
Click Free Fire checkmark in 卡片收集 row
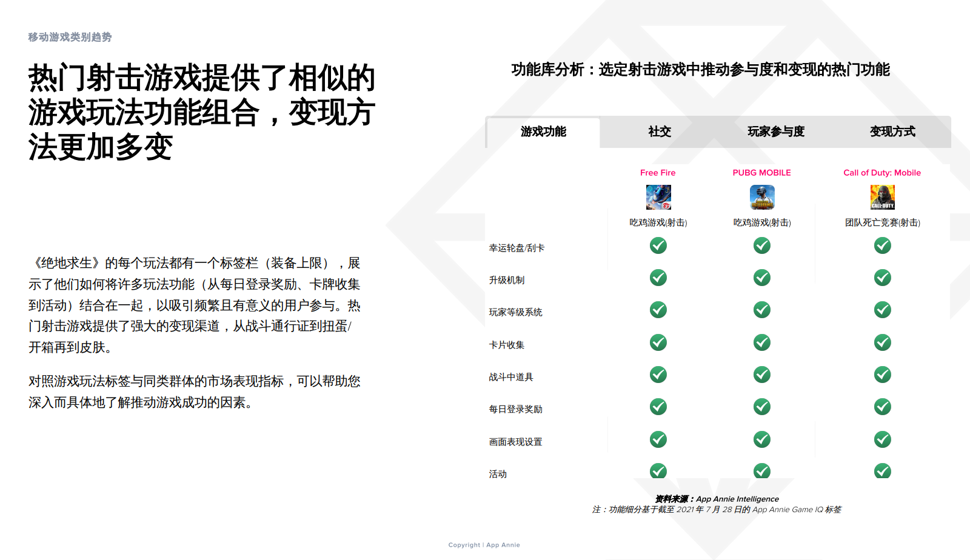pos(658,342)
